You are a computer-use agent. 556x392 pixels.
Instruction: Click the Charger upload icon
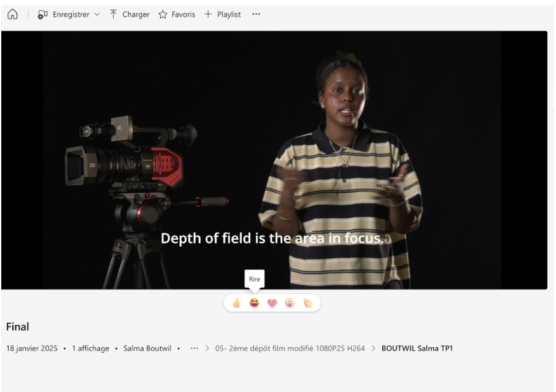coord(114,14)
